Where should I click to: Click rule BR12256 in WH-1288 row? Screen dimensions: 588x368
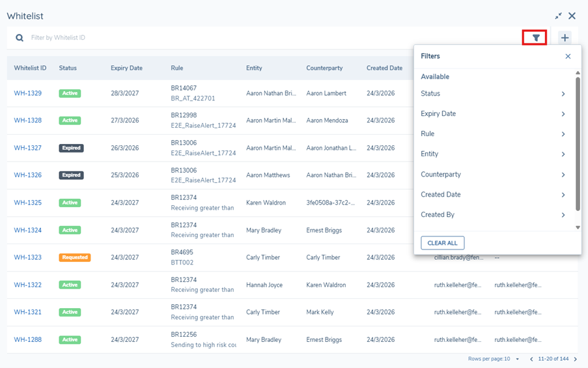pos(184,334)
